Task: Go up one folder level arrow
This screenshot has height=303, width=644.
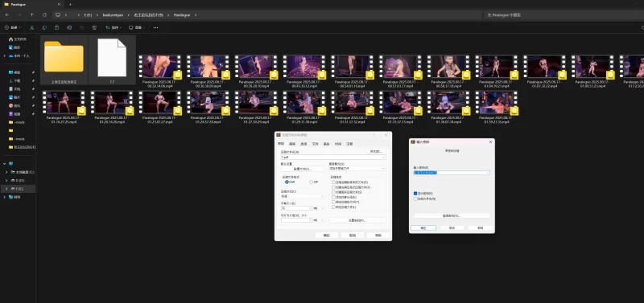Action: click(32, 14)
